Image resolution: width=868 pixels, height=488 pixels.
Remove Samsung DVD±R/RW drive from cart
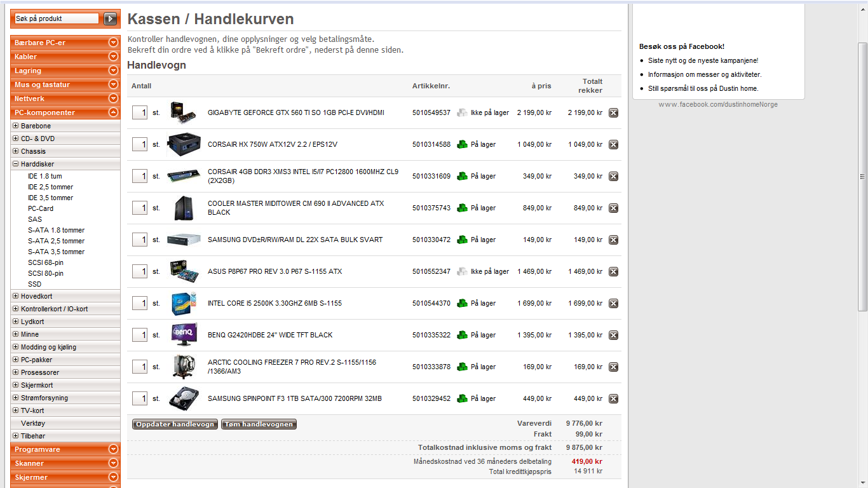coord(613,240)
